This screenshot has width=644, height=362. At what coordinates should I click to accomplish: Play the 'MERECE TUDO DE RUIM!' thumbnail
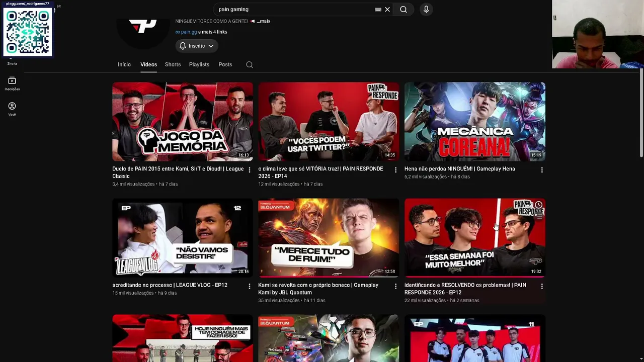click(329, 238)
